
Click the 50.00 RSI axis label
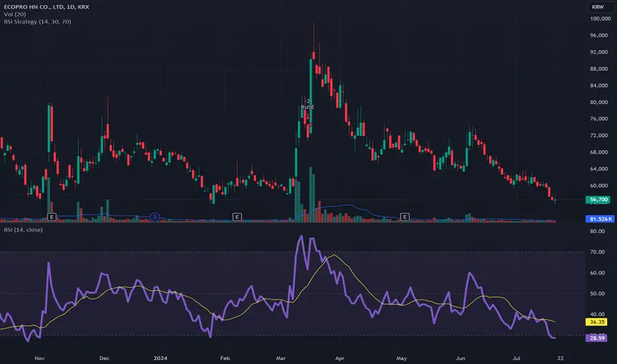click(597, 294)
